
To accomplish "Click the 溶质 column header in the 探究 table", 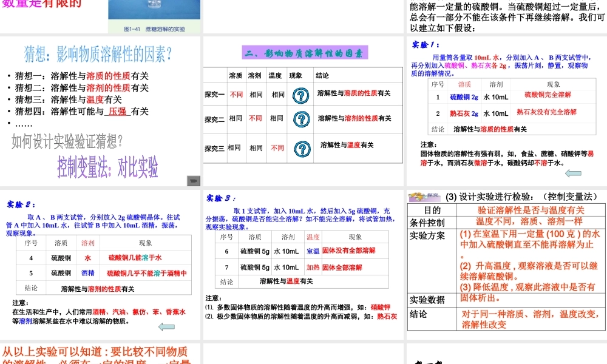I will coord(236,75).
